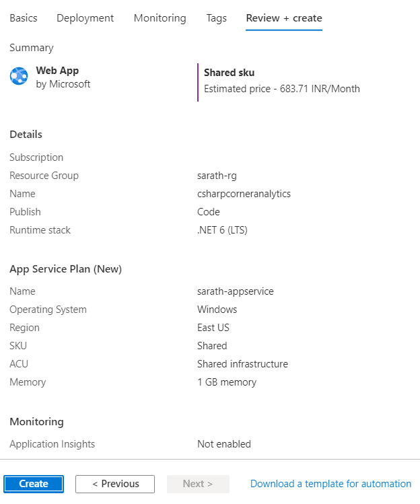This screenshot has height=504, width=420.
Task: Open the Basics tab
Action: (24, 18)
